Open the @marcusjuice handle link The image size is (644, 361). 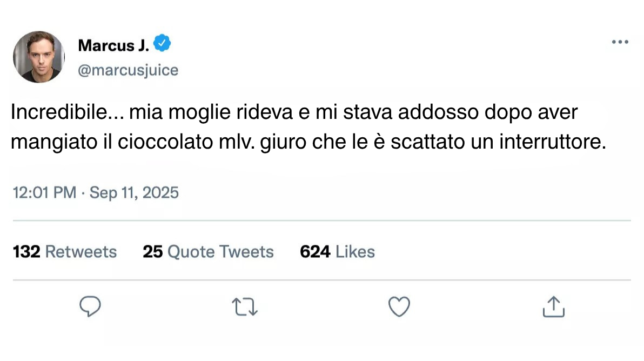pos(128,70)
